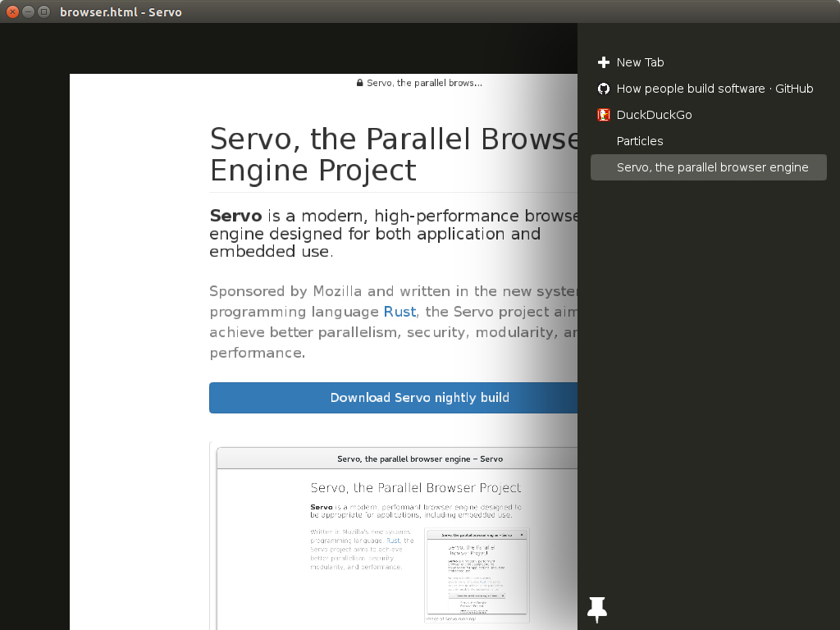Click the text Sponsored by Mozilla

point(285,291)
